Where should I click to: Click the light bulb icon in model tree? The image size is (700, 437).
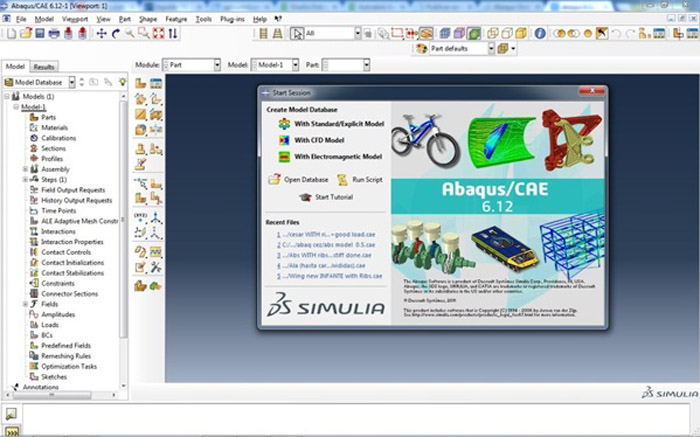(122, 82)
